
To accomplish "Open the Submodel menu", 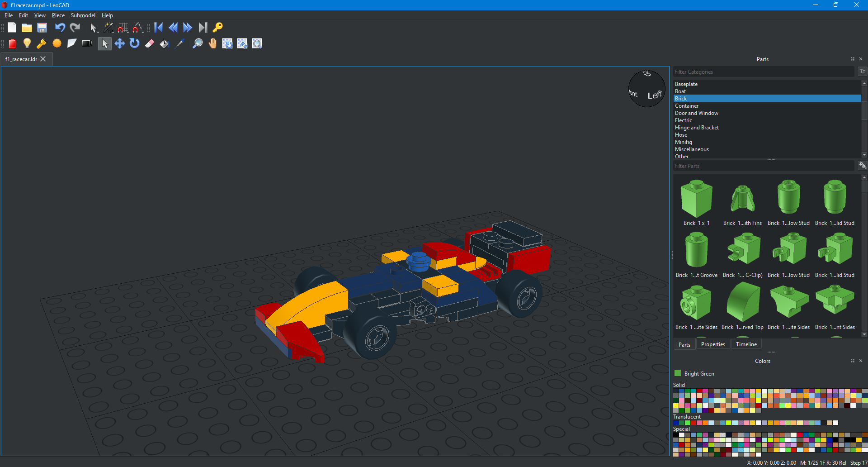I will (x=83, y=15).
